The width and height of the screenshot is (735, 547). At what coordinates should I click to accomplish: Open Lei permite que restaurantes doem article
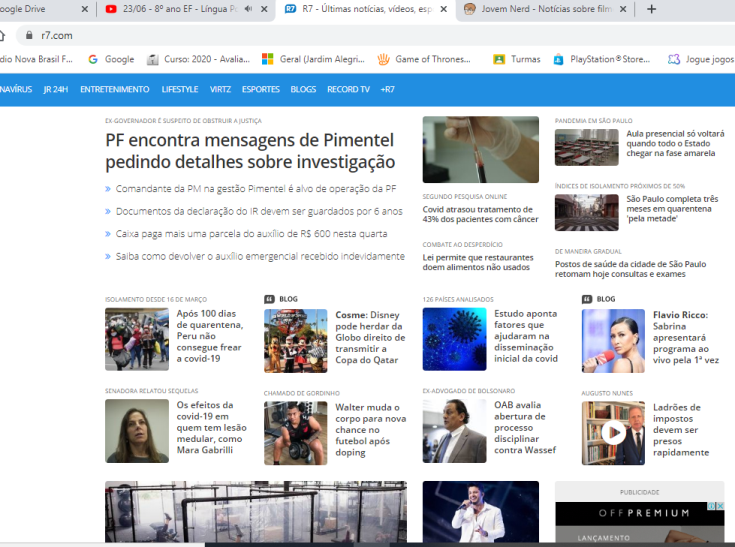point(478,262)
